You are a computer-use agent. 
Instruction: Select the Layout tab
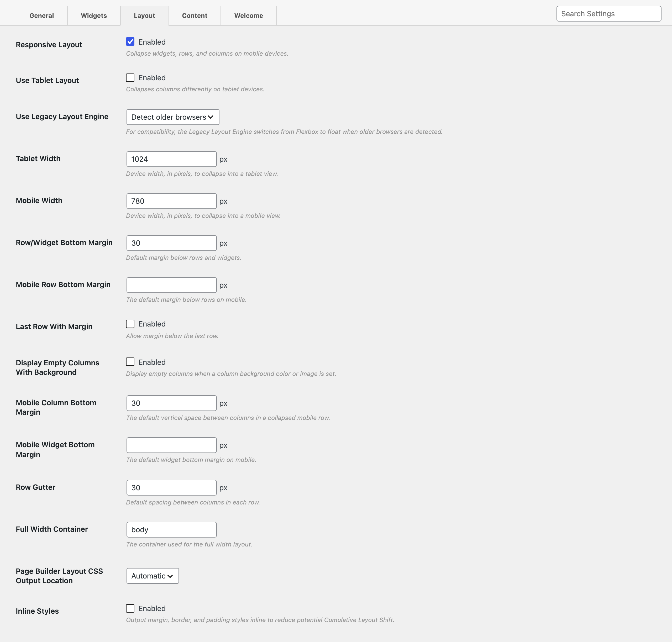(144, 15)
